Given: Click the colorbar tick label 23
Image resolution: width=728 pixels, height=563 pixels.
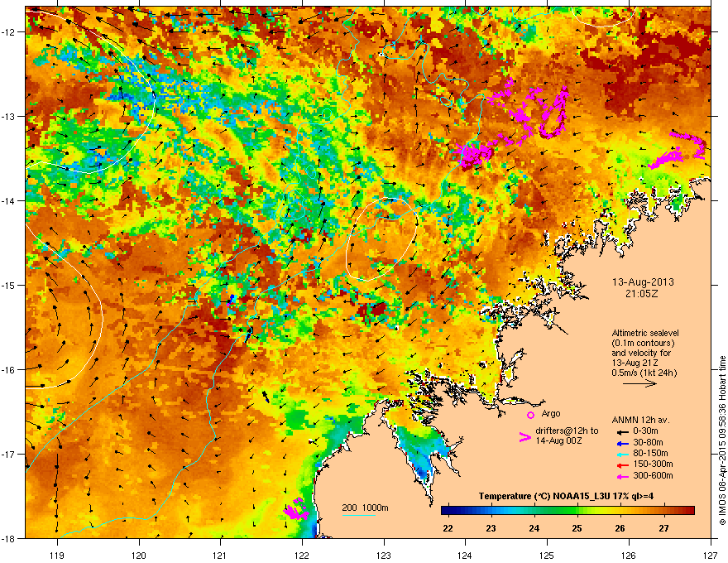Looking at the screenshot, I should pos(491,528).
